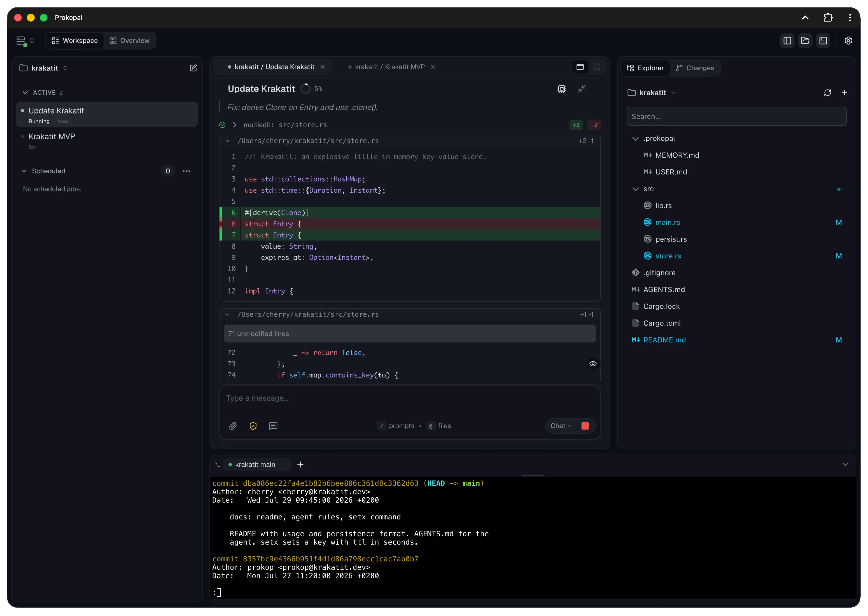Viewport: 868px width, 616px height.
Task: Add a new terminal tab
Action: point(300,465)
